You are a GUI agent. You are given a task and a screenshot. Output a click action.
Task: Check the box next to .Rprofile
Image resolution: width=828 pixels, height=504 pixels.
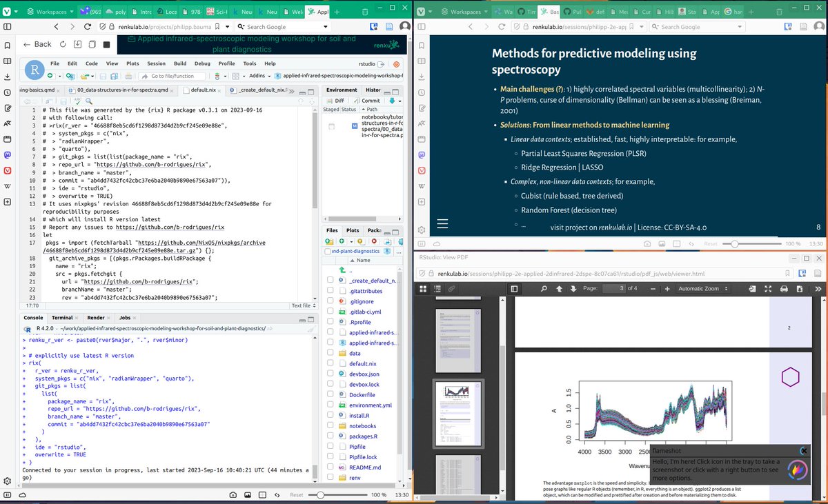pos(331,322)
